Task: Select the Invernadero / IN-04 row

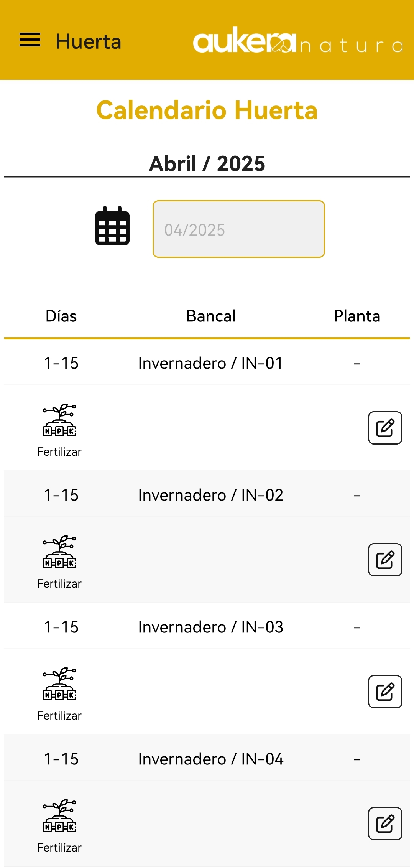Action: tap(211, 759)
